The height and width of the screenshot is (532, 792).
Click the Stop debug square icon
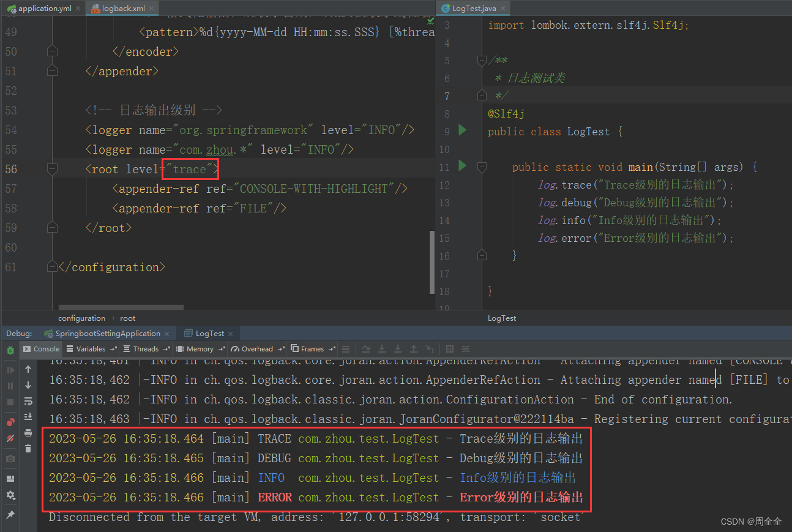pyautogui.click(x=10, y=402)
